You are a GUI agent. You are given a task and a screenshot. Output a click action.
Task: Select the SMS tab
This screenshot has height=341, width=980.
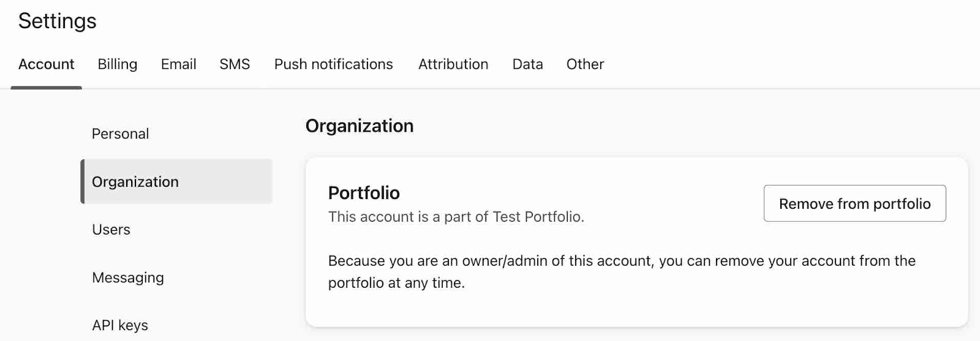[x=235, y=64]
